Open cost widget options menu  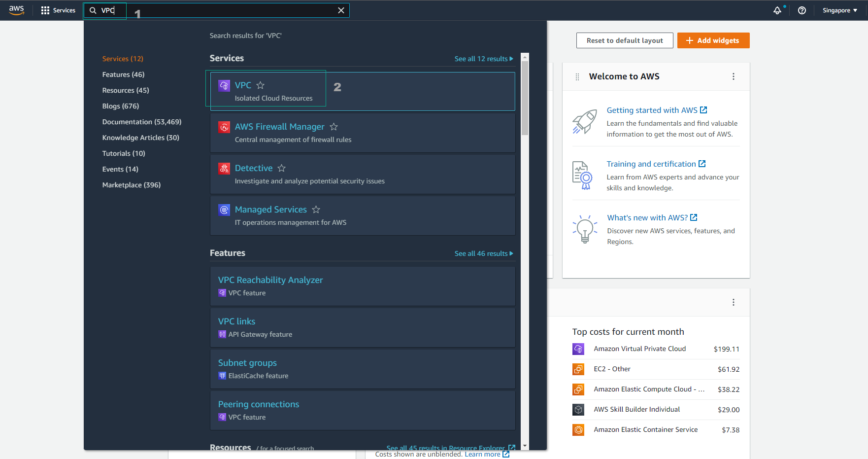[734, 302]
